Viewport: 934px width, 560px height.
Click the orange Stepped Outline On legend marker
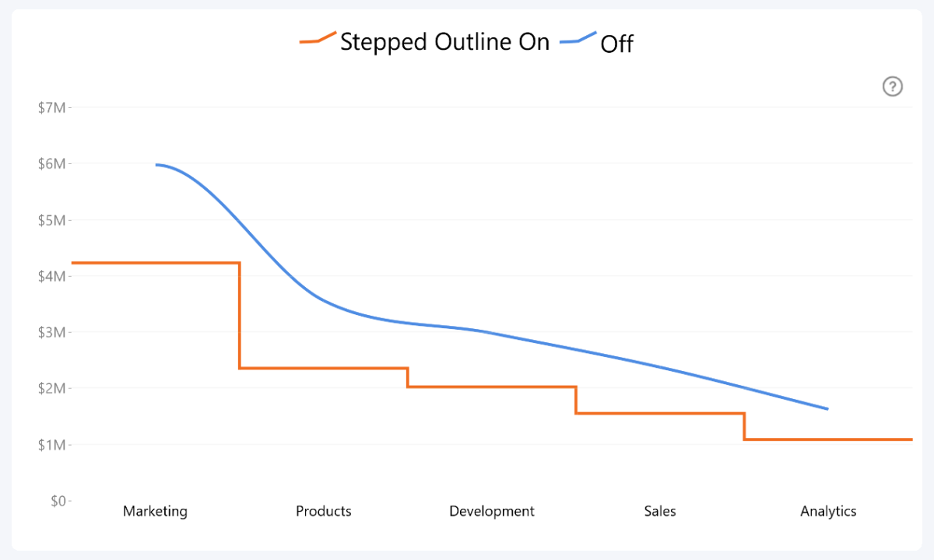click(x=318, y=38)
